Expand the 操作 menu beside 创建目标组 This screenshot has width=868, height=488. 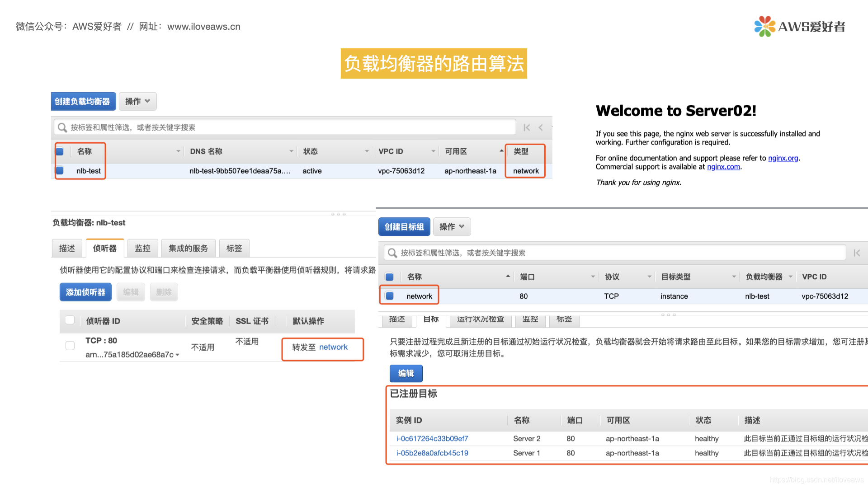452,227
